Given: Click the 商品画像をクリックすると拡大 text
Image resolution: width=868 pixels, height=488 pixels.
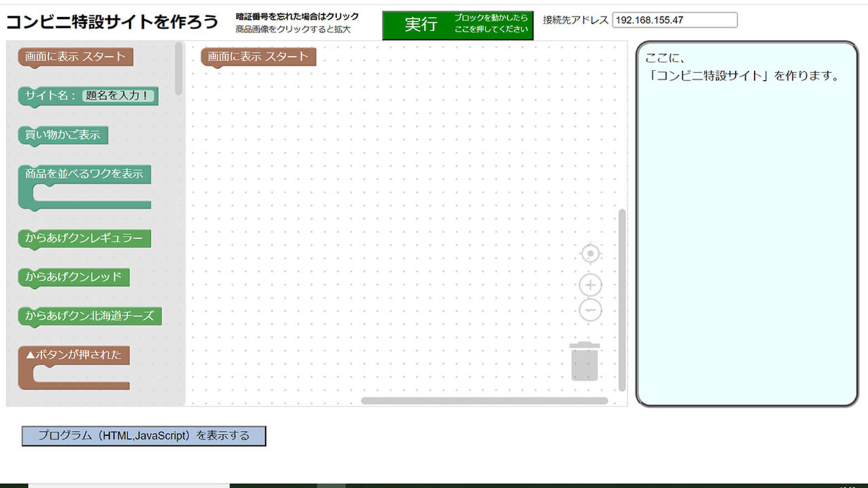Looking at the screenshot, I should tap(293, 30).
